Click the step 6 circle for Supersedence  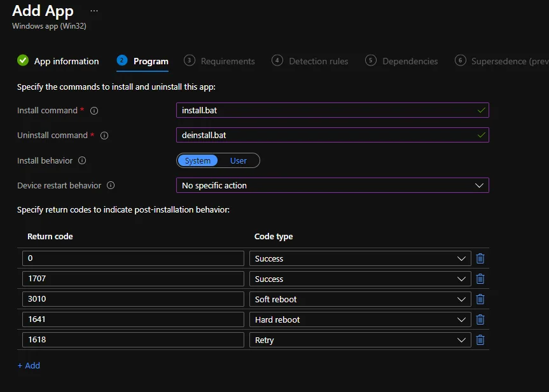click(460, 60)
